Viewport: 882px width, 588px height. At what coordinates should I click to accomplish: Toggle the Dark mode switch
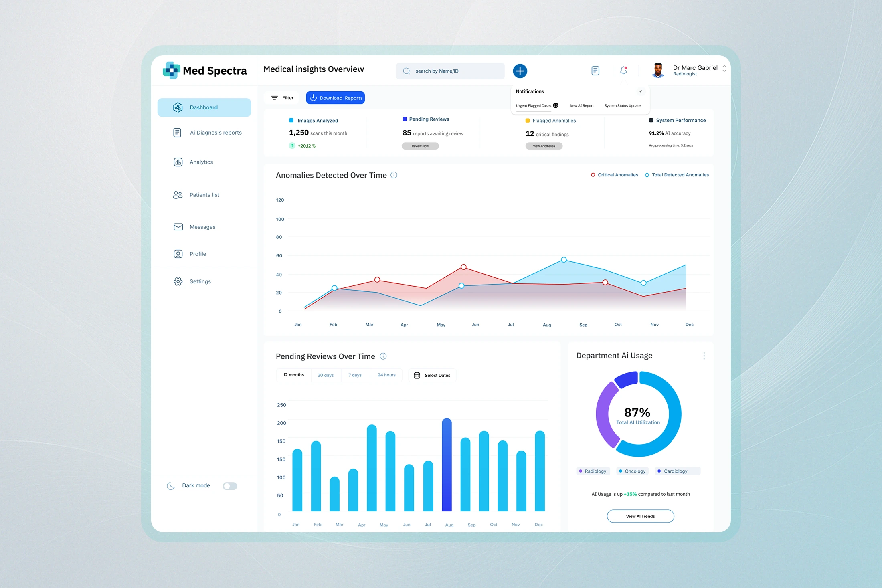[x=230, y=486]
